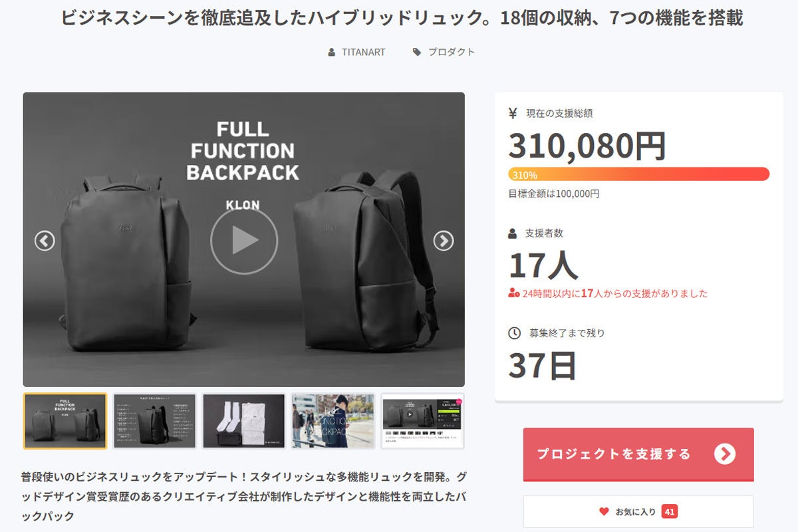Open the プロダクト category link
Screen dimensions: 798x532
451,52
